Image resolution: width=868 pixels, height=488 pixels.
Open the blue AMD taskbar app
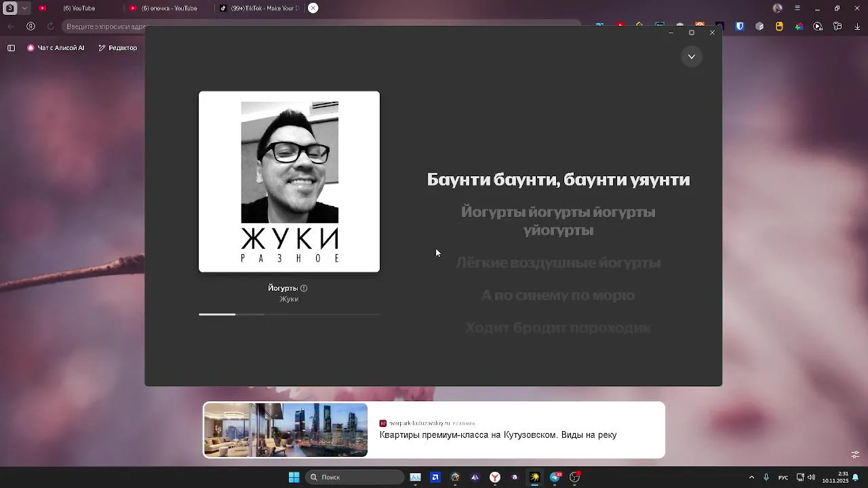pyautogui.click(x=435, y=477)
